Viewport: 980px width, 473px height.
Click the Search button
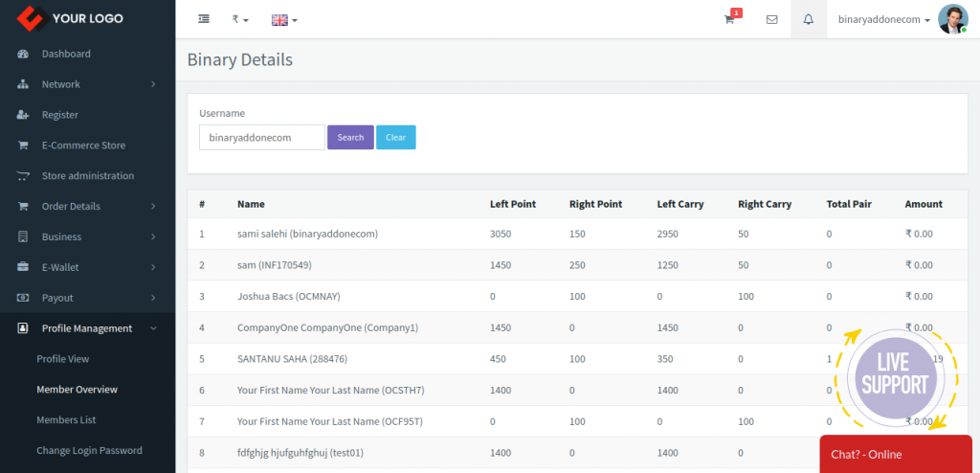(x=350, y=138)
